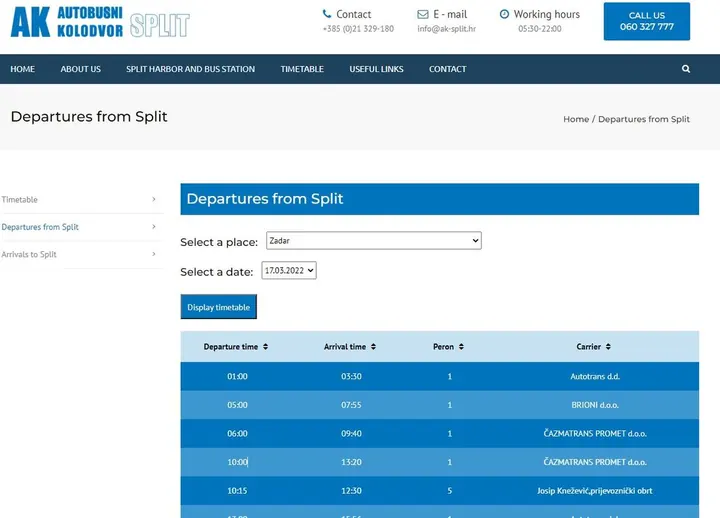This screenshot has width=720, height=518.
Task: Open Split Harbor and Bus Station menu
Action: click(x=191, y=69)
